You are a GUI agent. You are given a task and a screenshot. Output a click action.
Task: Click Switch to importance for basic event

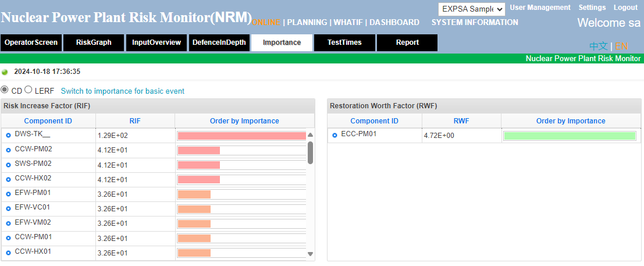pyautogui.click(x=122, y=91)
